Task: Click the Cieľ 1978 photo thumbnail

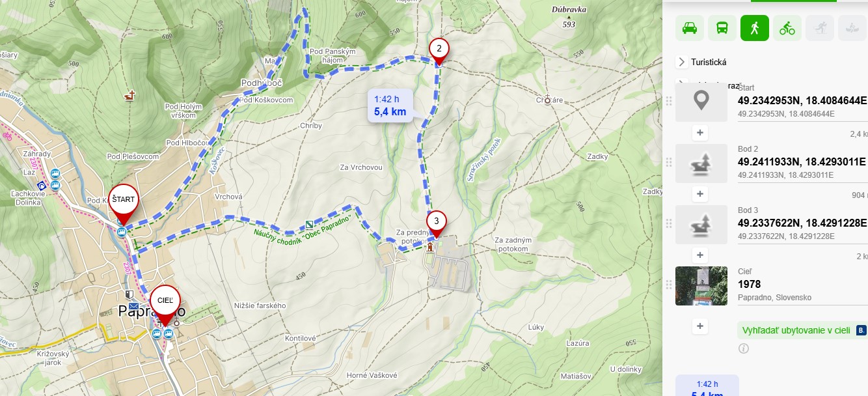Action: [x=701, y=286]
